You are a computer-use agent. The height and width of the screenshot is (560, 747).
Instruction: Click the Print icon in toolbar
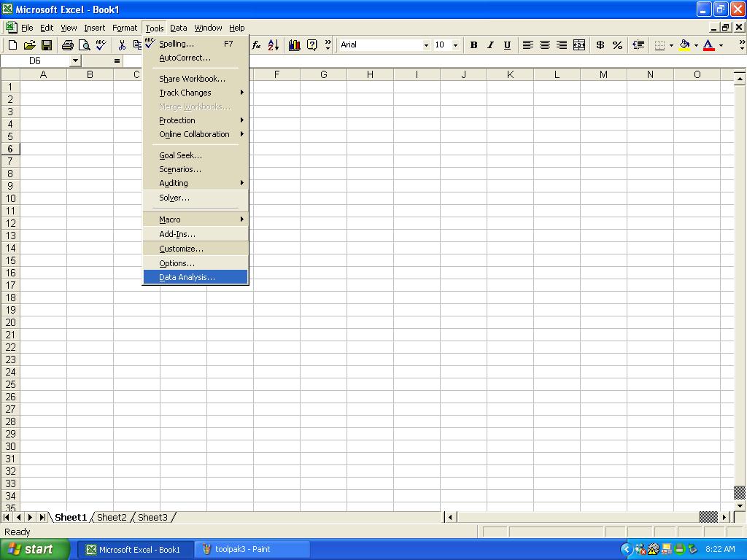click(x=68, y=45)
